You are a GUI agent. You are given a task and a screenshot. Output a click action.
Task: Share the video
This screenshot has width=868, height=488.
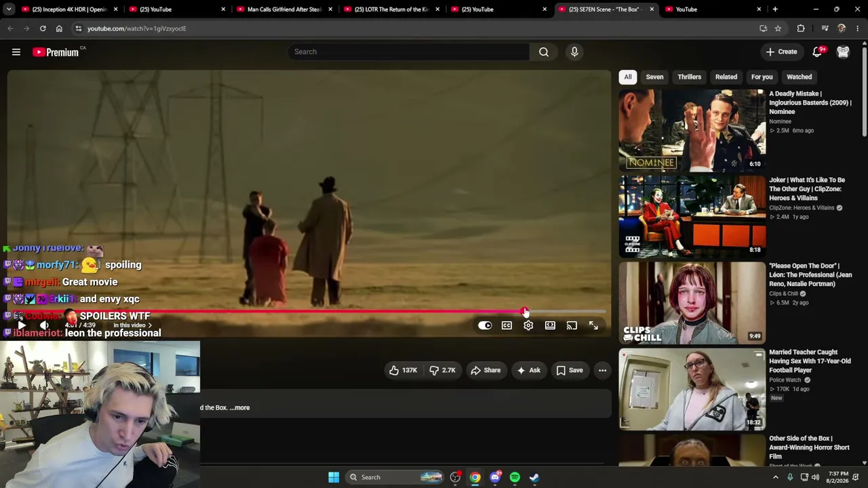tap(486, 370)
